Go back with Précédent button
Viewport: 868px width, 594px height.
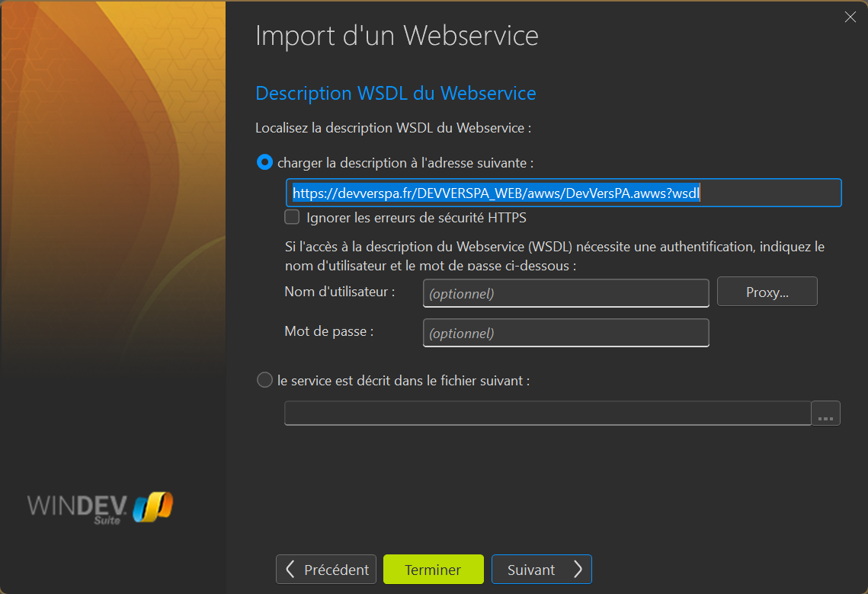pos(326,569)
